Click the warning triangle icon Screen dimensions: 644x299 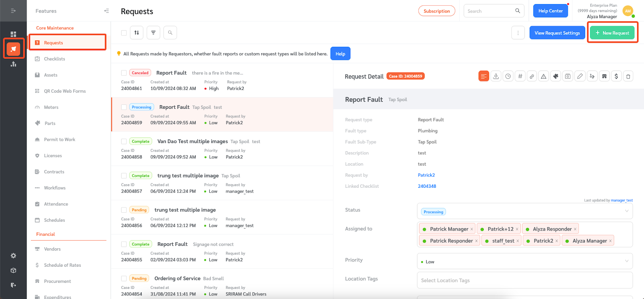point(543,76)
